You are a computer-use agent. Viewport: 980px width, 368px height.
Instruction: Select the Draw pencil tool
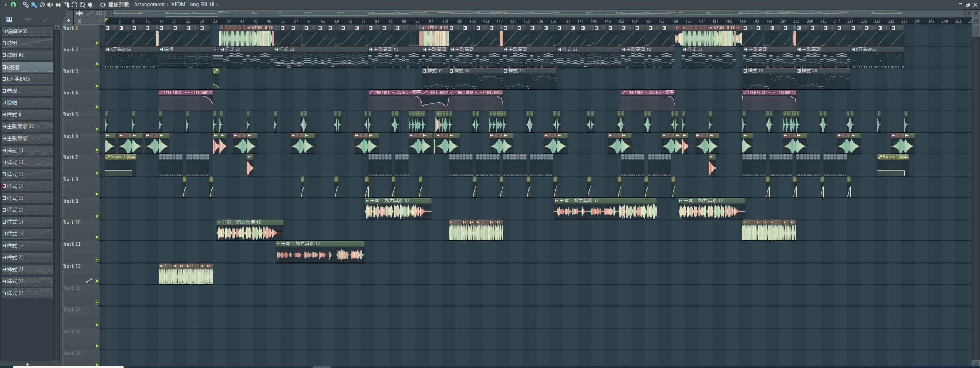point(25,5)
